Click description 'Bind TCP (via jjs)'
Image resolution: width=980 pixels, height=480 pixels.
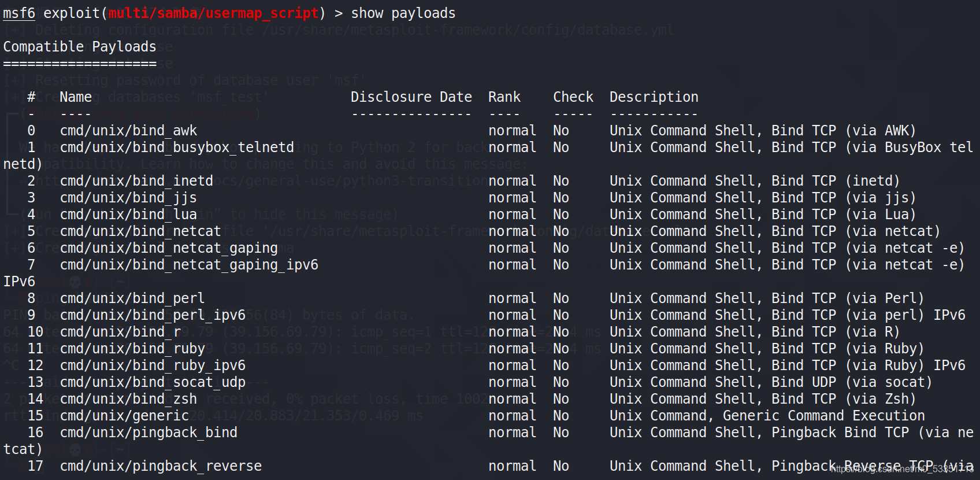844,198
